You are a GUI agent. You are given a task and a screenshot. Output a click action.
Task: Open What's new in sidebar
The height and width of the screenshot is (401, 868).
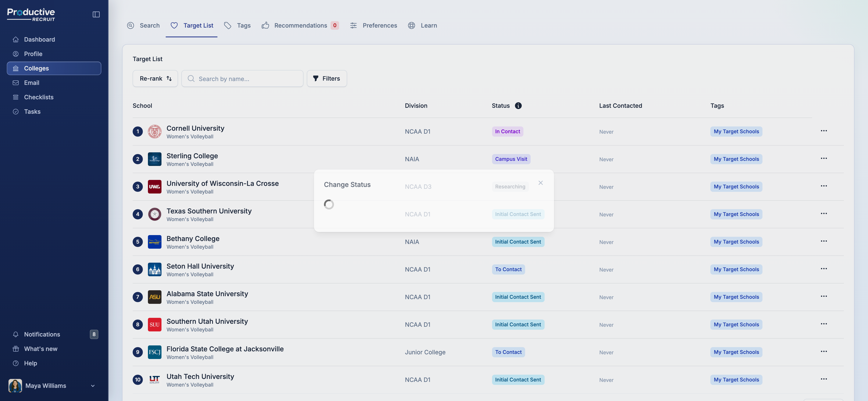pos(54,349)
